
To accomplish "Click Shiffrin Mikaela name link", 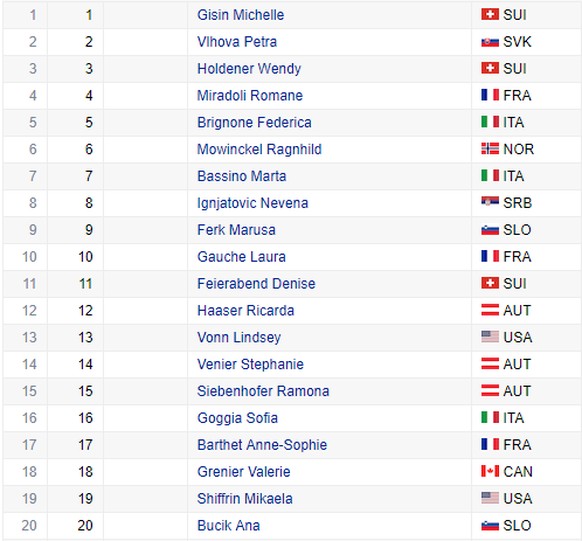I will tap(245, 498).
